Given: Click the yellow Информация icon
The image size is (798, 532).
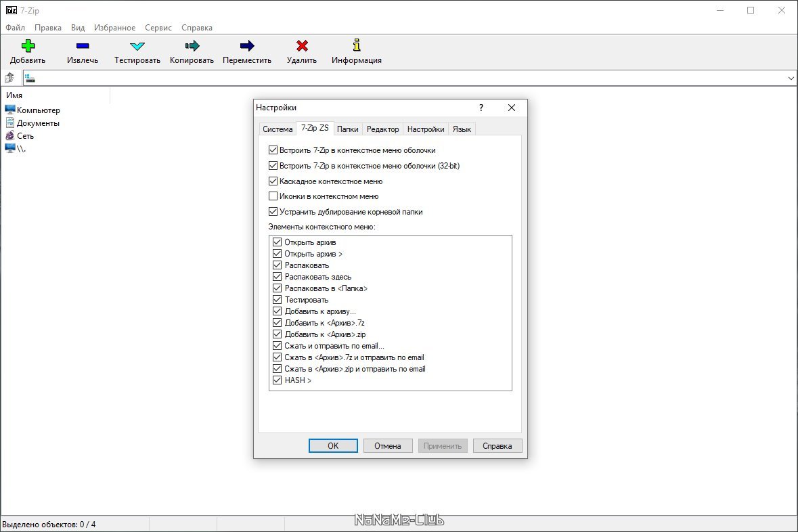Looking at the screenshot, I should pyautogui.click(x=357, y=45).
